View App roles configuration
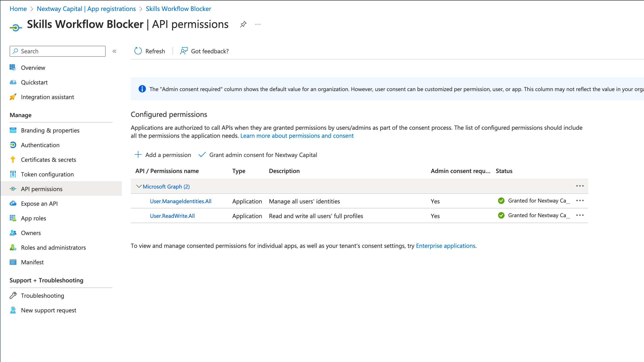 (x=33, y=218)
